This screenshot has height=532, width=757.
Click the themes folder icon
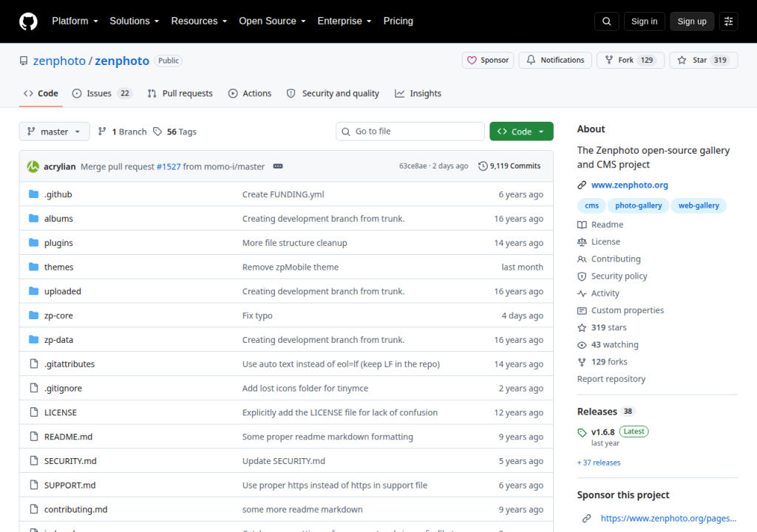tap(33, 267)
